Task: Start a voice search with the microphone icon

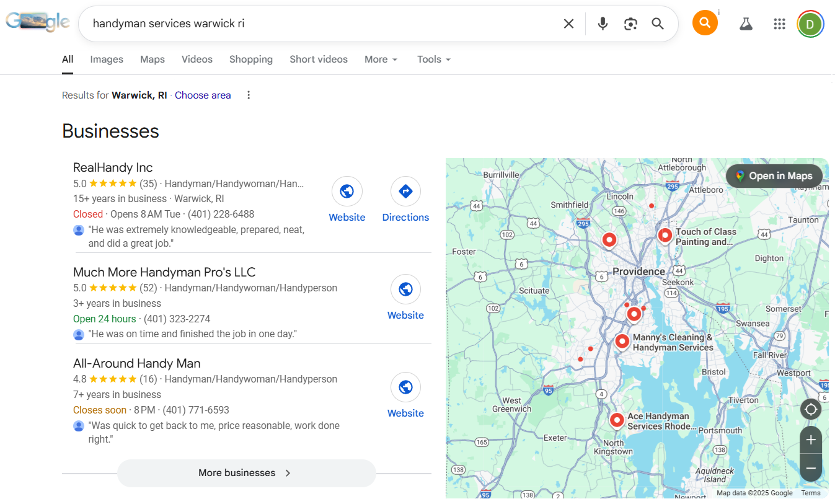Action: click(602, 23)
